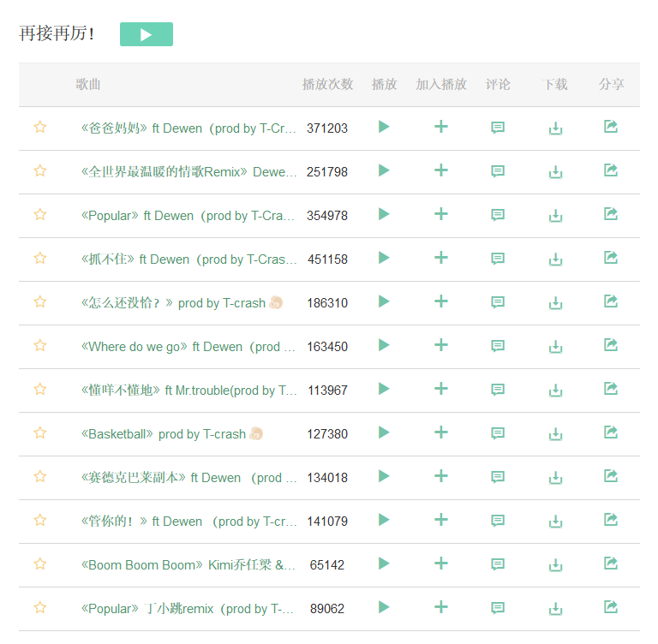Image resolution: width=658 pixels, height=644 pixels.
Task: Play 《Popular》 ft Dewen track
Action: [x=384, y=214]
